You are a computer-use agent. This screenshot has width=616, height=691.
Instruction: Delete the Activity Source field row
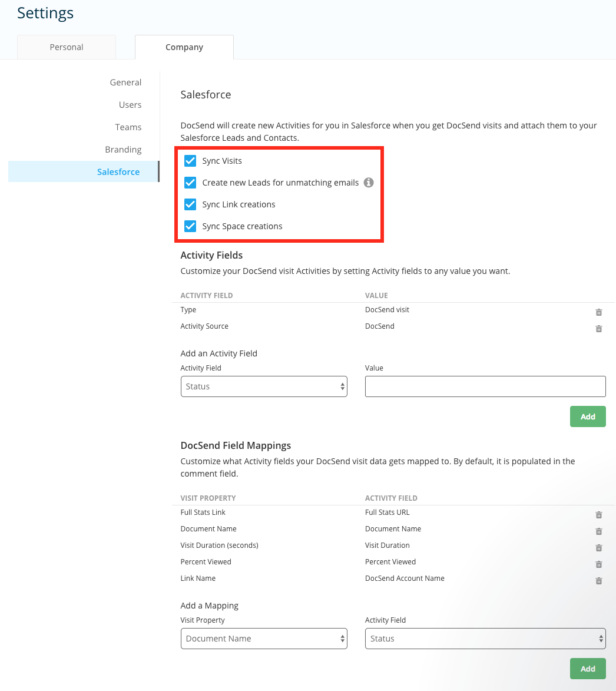(599, 329)
